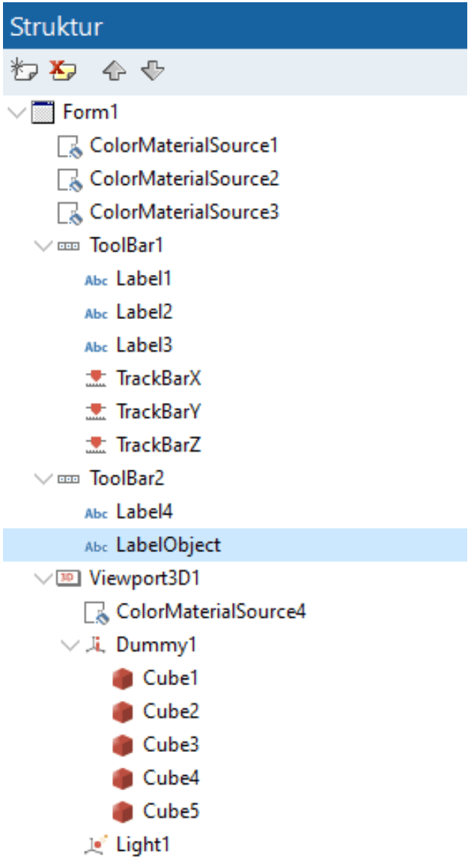Select Label4 in the tree
This screenshot has width=471, height=868.
point(145,512)
